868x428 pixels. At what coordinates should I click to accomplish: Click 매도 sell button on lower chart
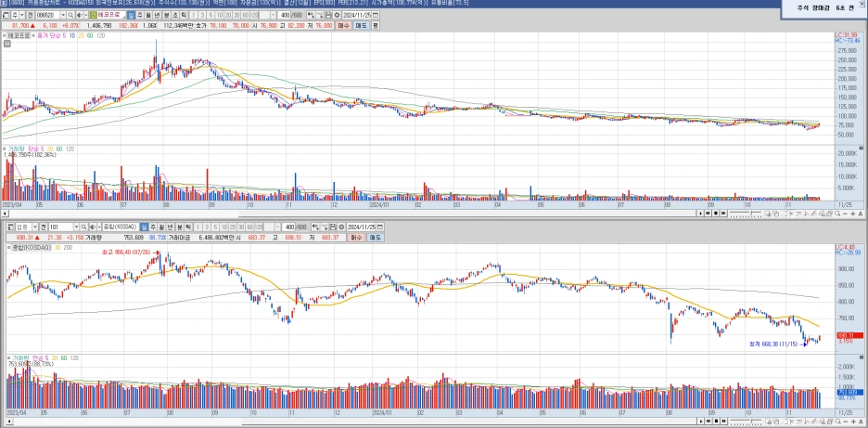375,238
